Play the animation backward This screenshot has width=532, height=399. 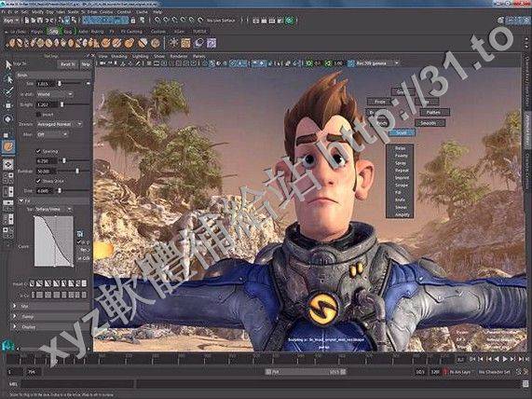497,359
